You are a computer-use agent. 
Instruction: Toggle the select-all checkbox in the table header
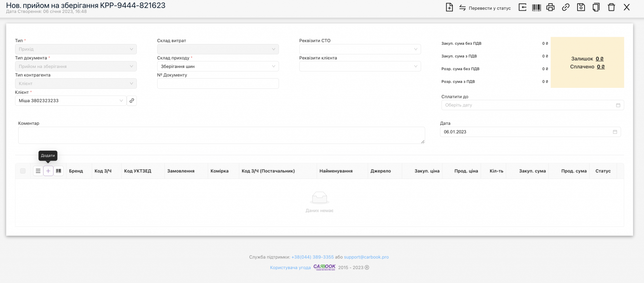point(23,171)
